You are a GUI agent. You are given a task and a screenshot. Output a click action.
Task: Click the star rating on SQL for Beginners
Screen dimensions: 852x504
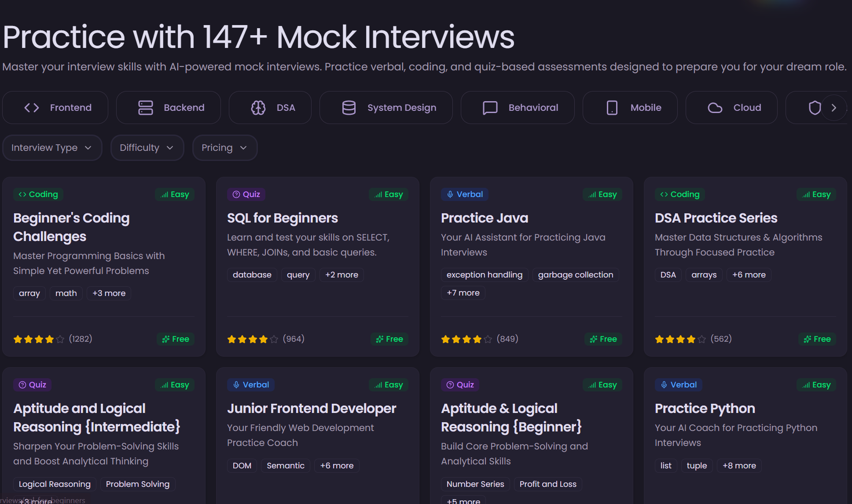pos(253,339)
